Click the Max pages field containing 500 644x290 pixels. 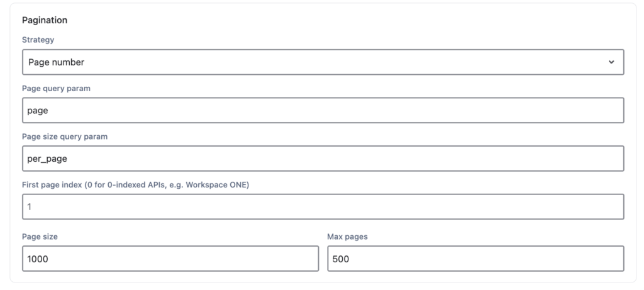coord(475,259)
